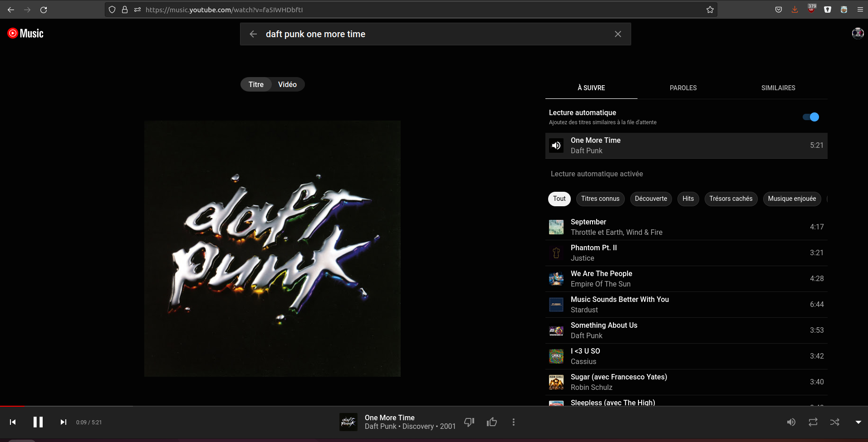Open Pocket save icon
This screenshot has height=442, width=868.
click(x=779, y=10)
